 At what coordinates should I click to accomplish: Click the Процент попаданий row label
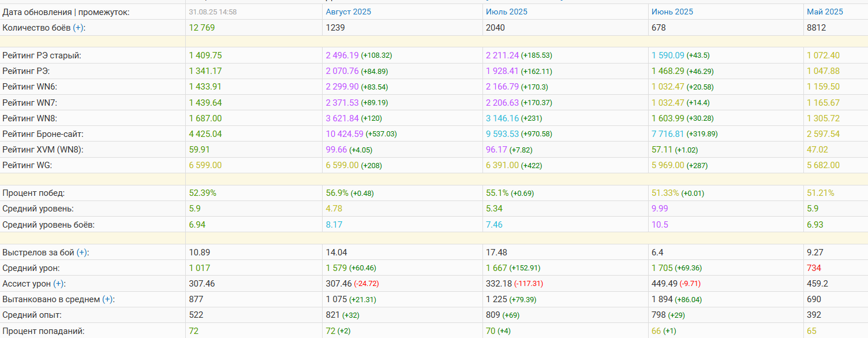click(x=43, y=331)
